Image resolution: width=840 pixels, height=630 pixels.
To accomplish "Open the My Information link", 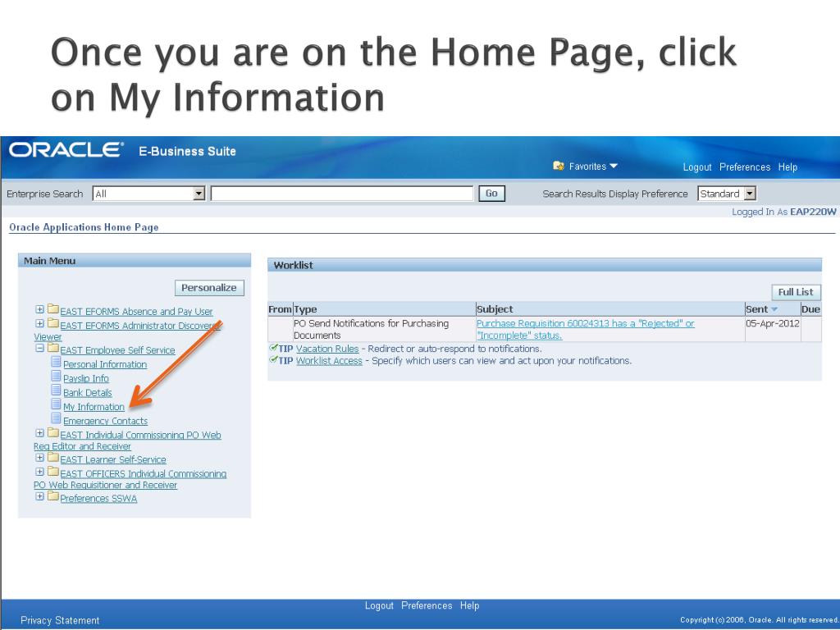I will (94, 407).
